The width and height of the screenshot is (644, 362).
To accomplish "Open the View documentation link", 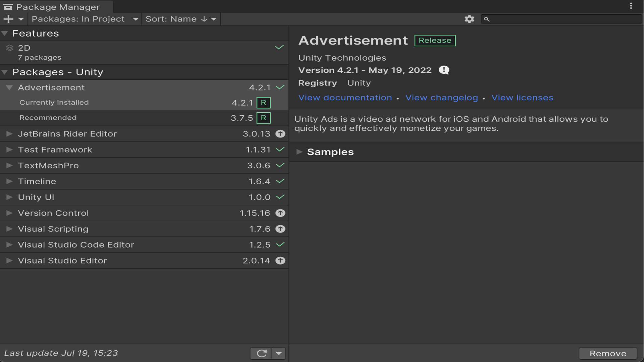I will pos(345,98).
